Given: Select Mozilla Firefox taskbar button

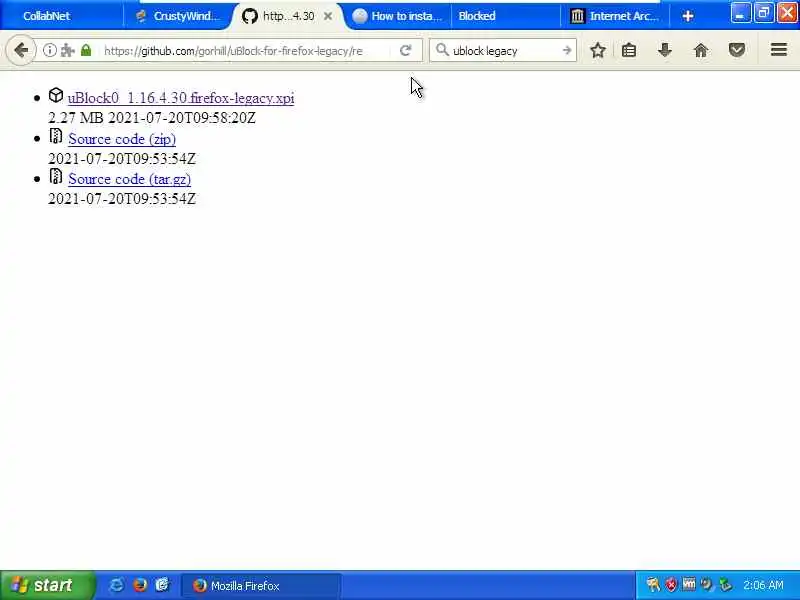Looking at the screenshot, I should 261,585.
